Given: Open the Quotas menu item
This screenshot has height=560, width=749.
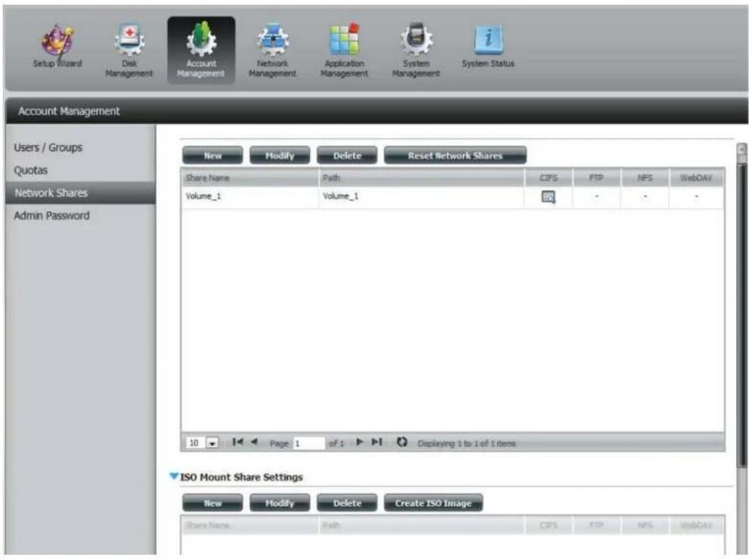Looking at the screenshot, I should coord(30,170).
